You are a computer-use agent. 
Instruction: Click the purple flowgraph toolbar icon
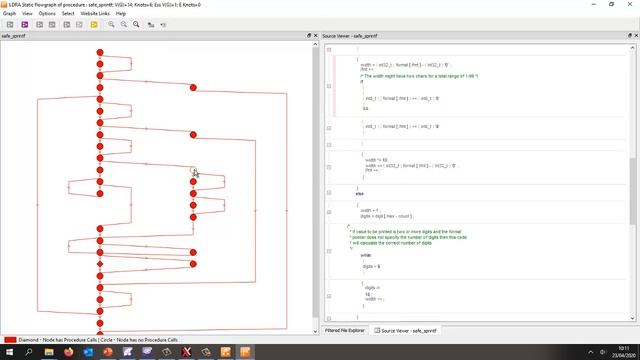pos(24,25)
